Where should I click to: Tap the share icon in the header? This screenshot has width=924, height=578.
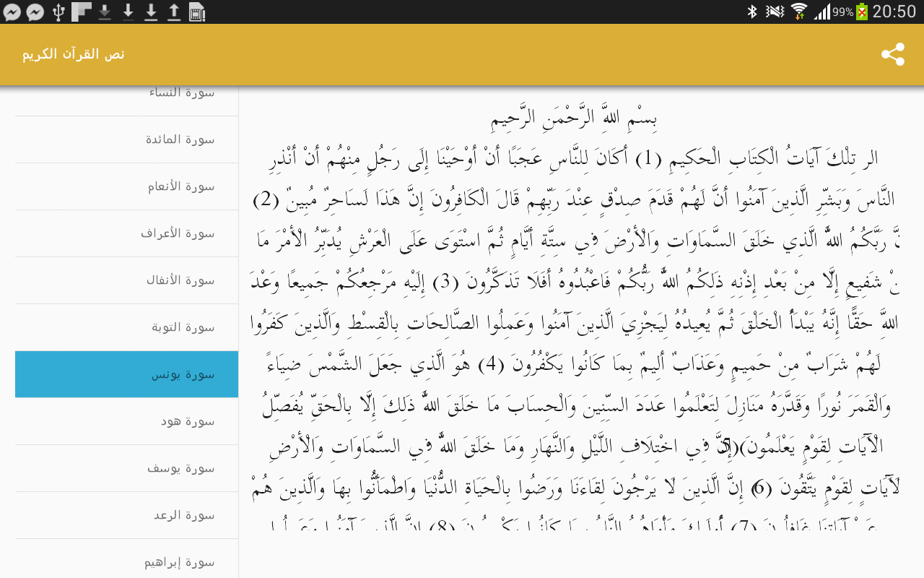(x=893, y=54)
